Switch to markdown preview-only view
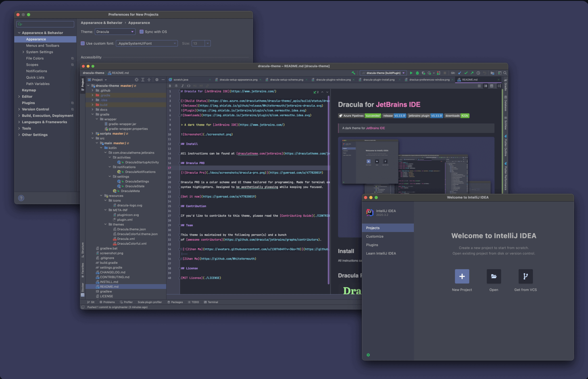Image resolution: width=588 pixels, height=379 pixels. coord(492,86)
